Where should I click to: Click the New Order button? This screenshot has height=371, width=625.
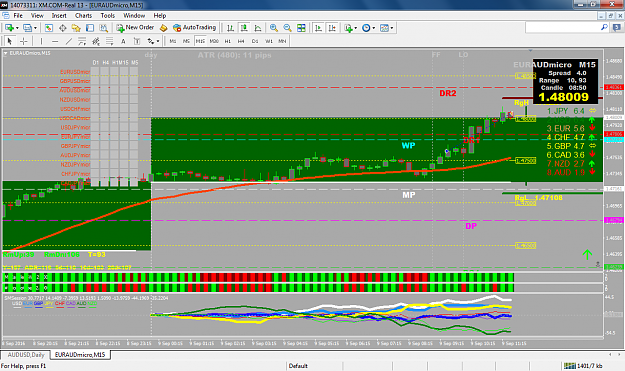[135, 28]
